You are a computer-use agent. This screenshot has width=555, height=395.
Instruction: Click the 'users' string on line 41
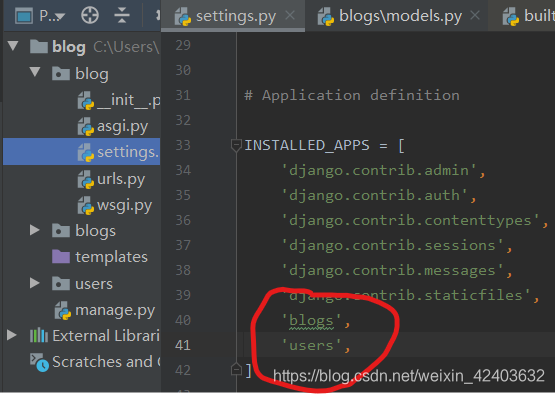311,345
